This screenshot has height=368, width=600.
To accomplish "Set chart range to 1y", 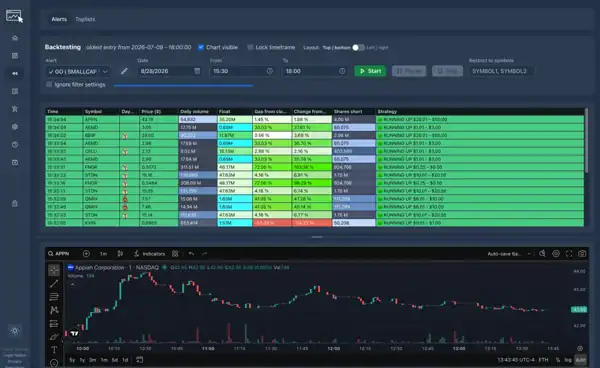I will click(82, 360).
